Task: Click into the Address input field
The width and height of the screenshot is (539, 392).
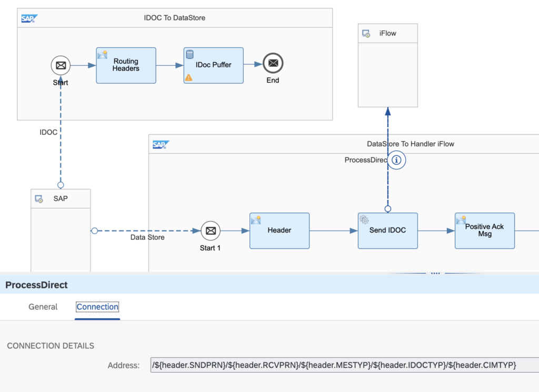Action: tap(345, 365)
